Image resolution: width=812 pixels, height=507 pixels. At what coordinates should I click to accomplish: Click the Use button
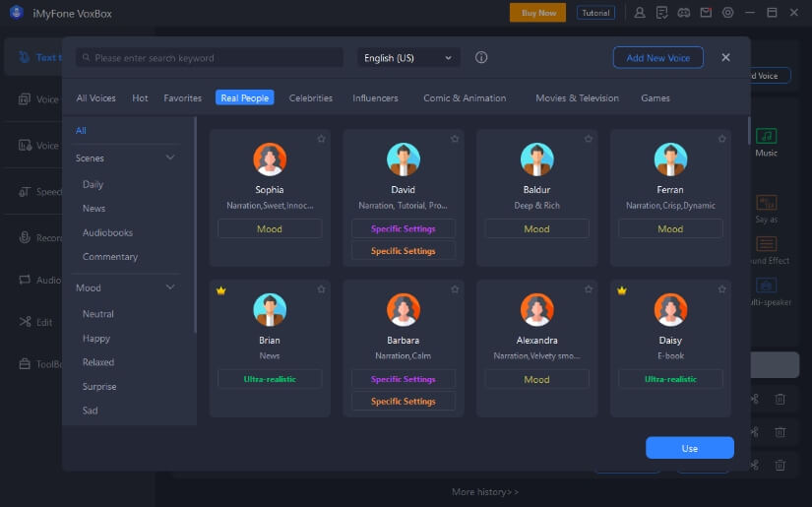[x=689, y=448]
